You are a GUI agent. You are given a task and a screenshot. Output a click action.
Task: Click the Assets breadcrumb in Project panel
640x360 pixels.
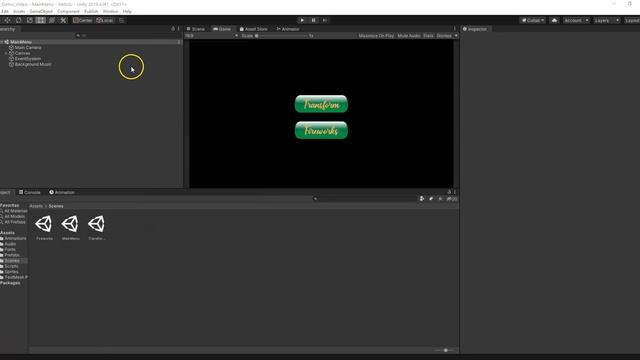pyautogui.click(x=36, y=206)
